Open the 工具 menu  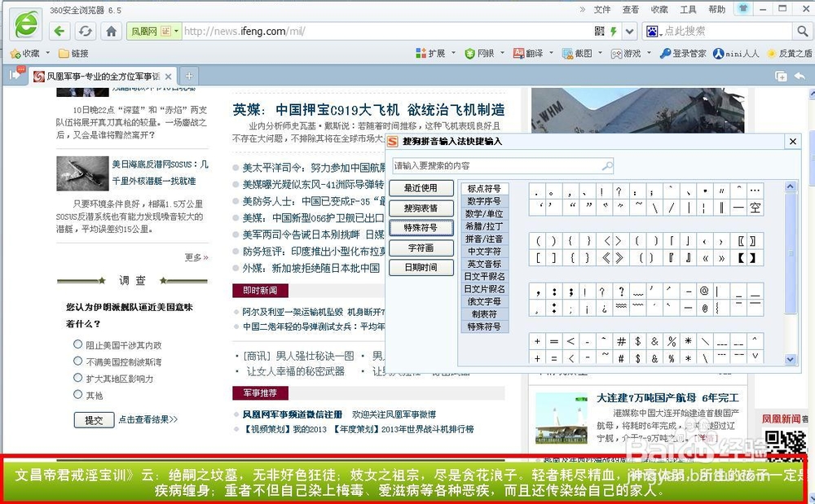click(686, 11)
